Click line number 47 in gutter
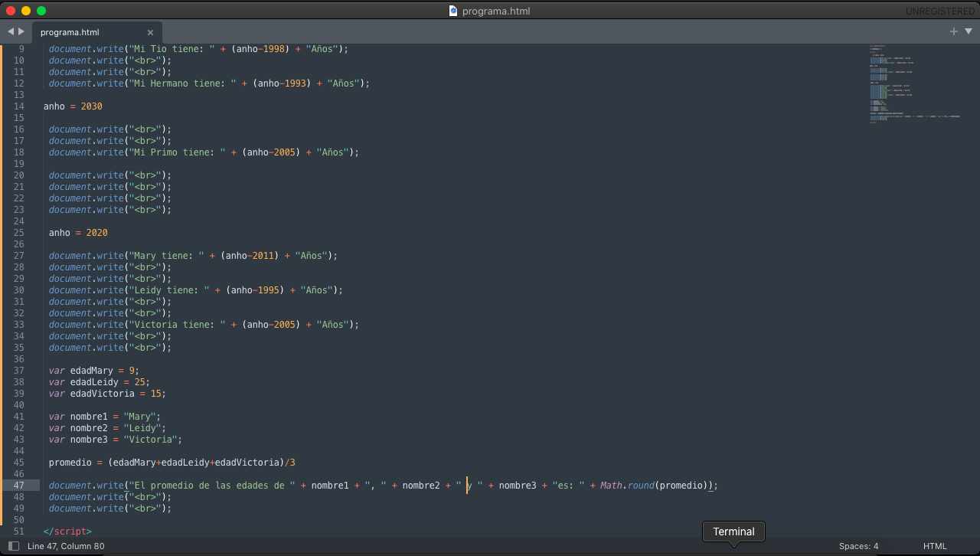980x556 pixels. tap(19, 486)
